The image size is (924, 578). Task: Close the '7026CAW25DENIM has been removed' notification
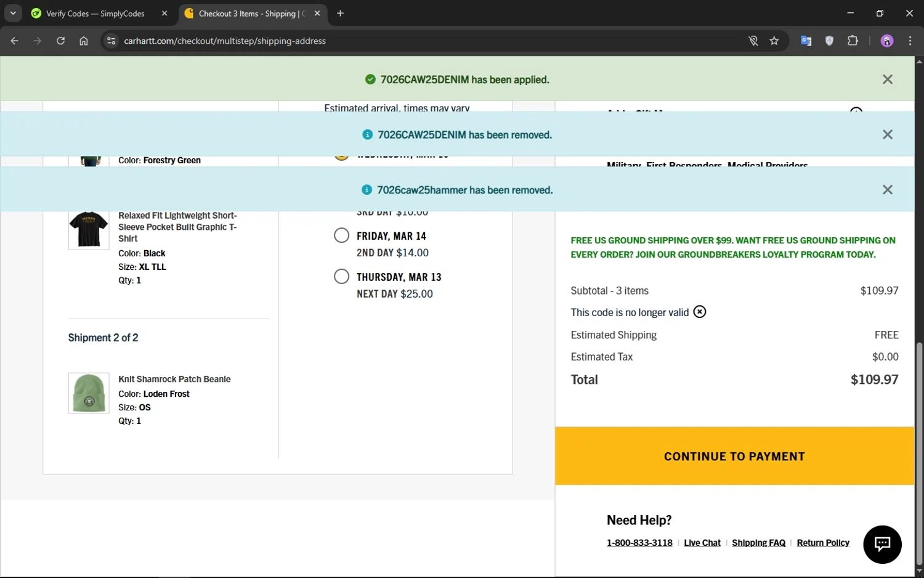point(887,135)
